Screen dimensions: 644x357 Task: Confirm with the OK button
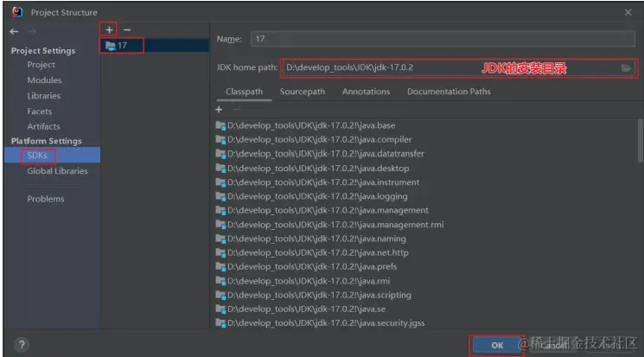497,346
